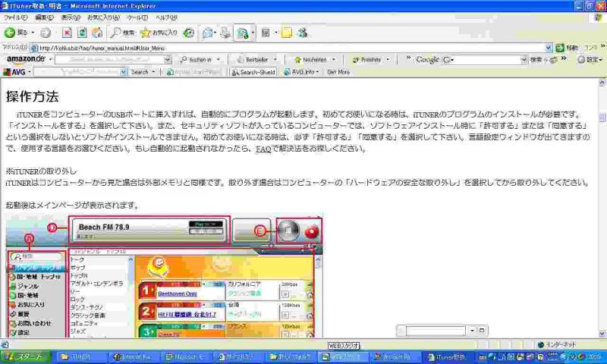Viewport: 607px width, 364px height.
Task: Click the Windows スタート button
Action: coord(26,356)
